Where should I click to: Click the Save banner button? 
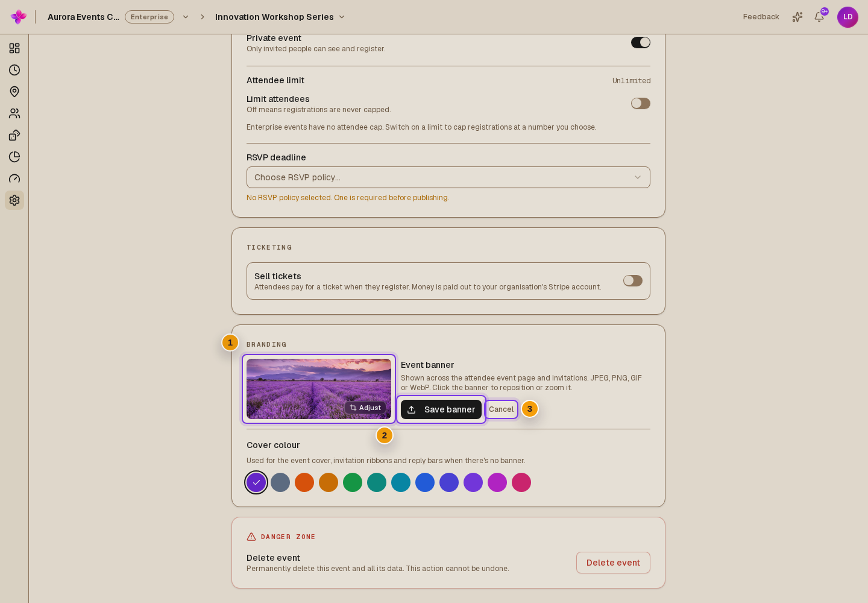click(441, 409)
